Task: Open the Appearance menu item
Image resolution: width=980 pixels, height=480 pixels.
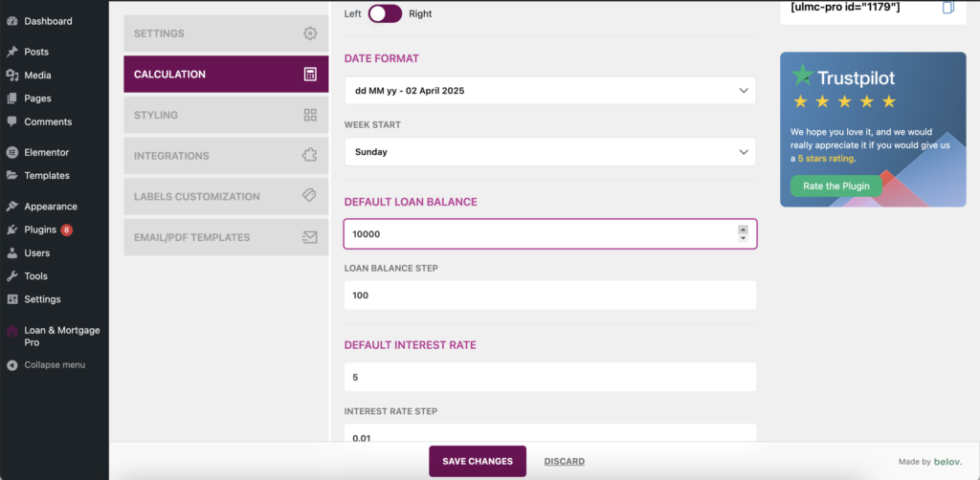Action: [50, 207]
